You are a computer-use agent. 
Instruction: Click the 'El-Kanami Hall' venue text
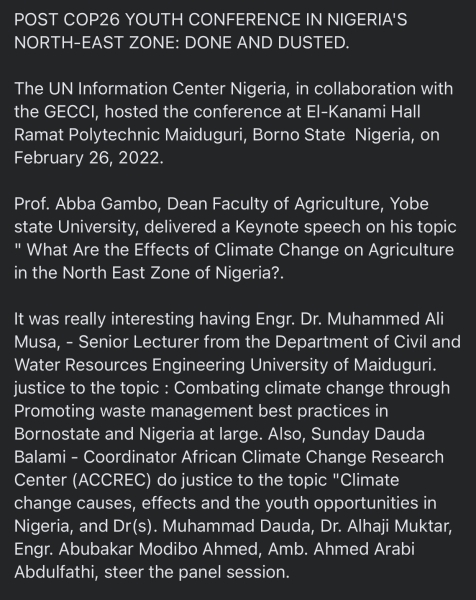coord(363,112)
